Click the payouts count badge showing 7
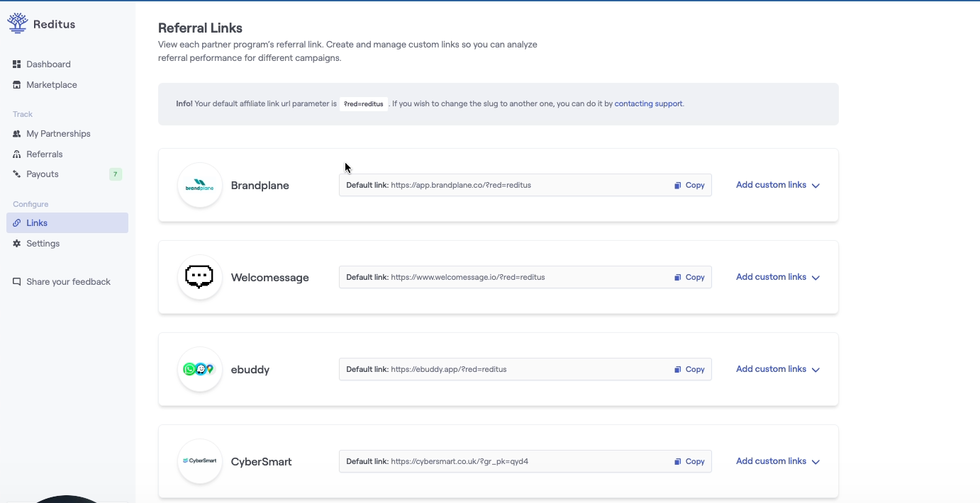980x503 pixels. click(116, 174)
